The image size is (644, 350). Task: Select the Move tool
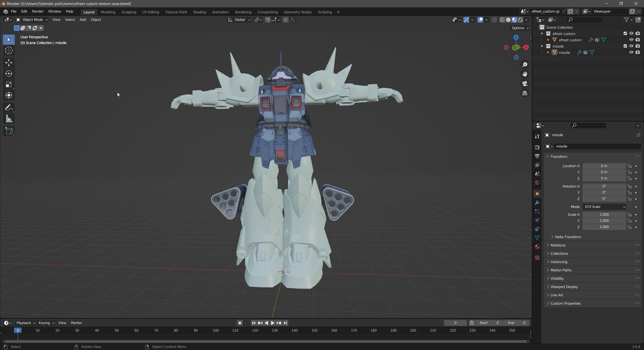(x=9, y=63)
